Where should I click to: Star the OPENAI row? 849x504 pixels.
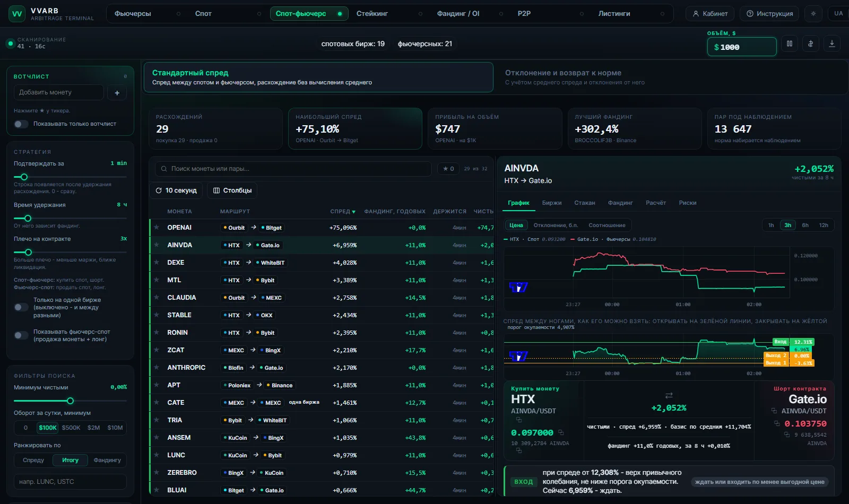coord(157,228)
